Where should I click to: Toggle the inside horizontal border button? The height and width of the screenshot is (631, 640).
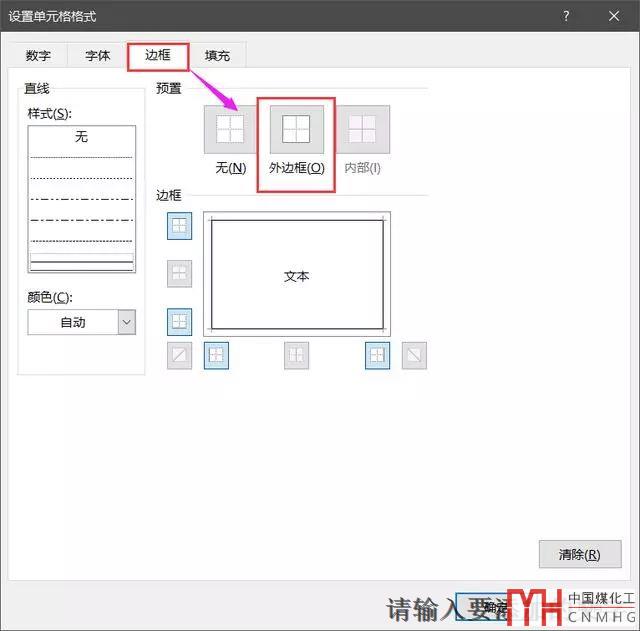(179, 273)
